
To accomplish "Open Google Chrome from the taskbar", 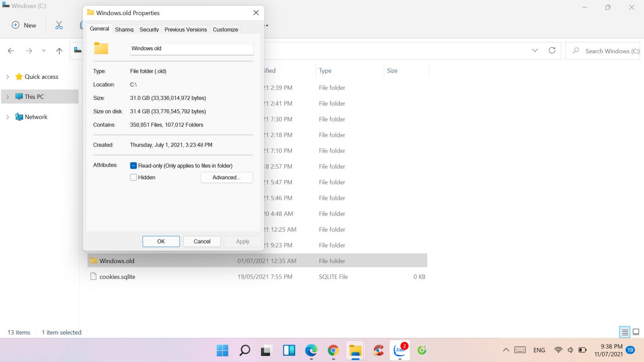I will (333, 350).
